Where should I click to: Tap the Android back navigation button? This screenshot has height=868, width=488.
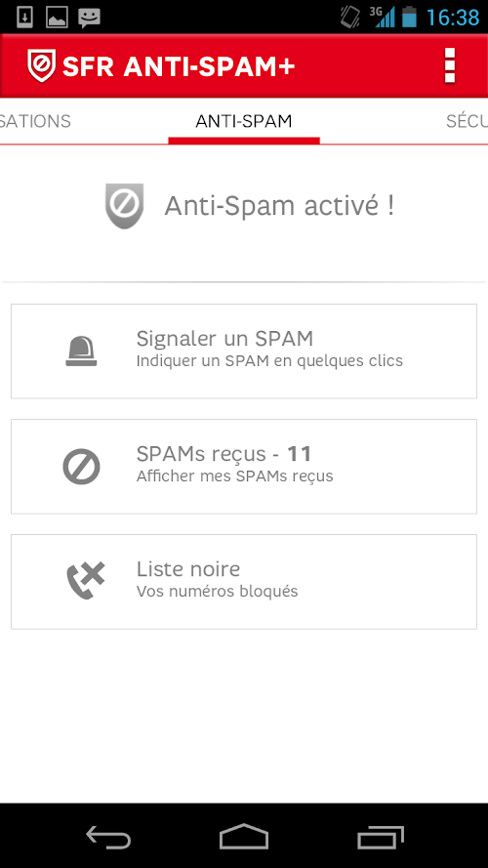108,837
